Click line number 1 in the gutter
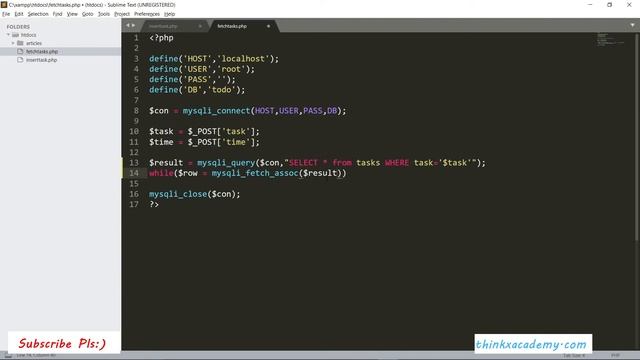This screenshot has width=640, height=360. 136,38
